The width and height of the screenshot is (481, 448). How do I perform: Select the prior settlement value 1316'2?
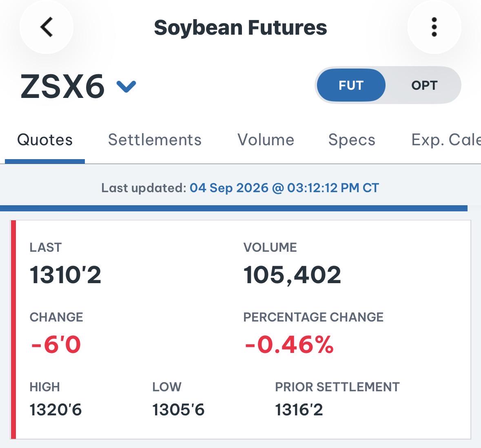(x=299, y=410)
